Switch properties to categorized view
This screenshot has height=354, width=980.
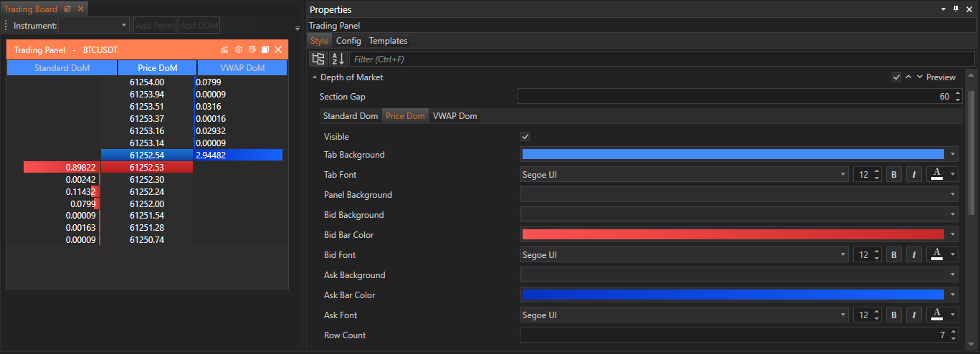tap(319, 59)
